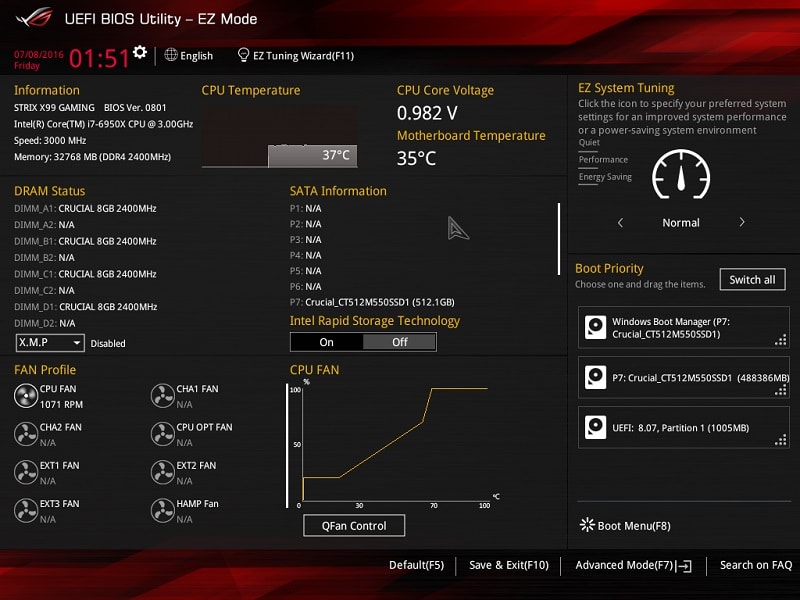The width and height of the screenshot is (800, 600).
Task: Click the 1071 RPM CPU fan value
Action: pos(61,404)
